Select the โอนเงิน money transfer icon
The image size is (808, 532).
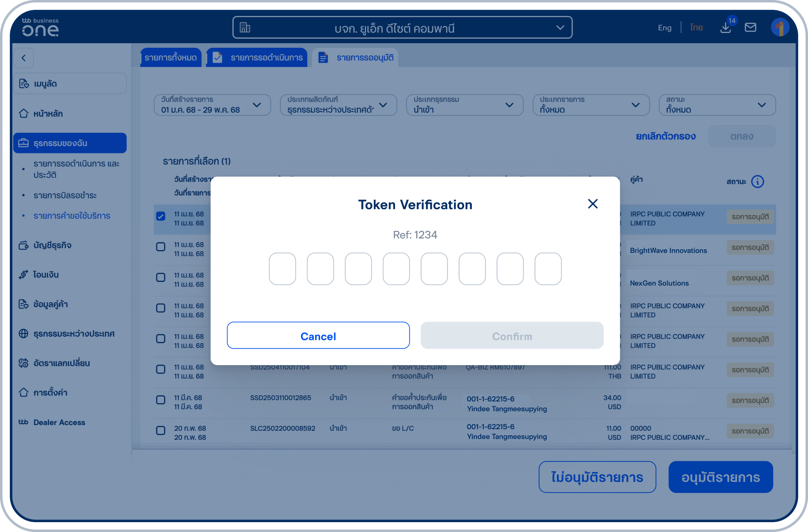[x=23, y=275]
